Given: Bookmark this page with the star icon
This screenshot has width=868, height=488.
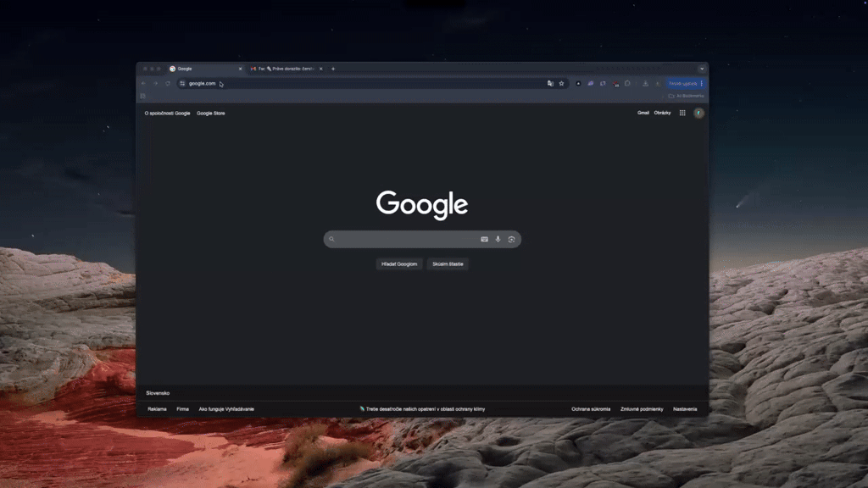Looking at the screenshot, I should tap(561, 84).
